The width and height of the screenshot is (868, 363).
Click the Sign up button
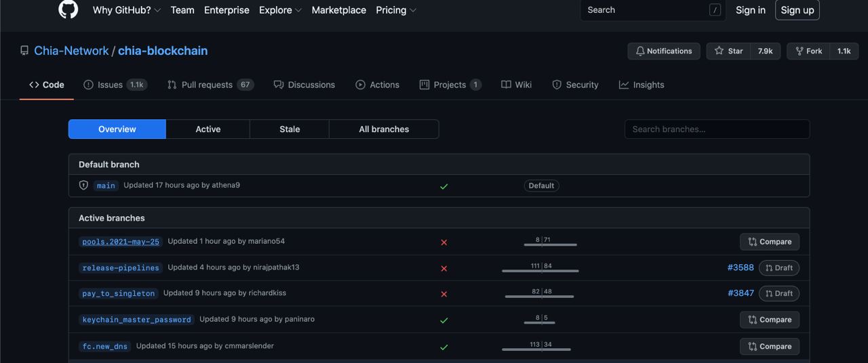(797, 10)
